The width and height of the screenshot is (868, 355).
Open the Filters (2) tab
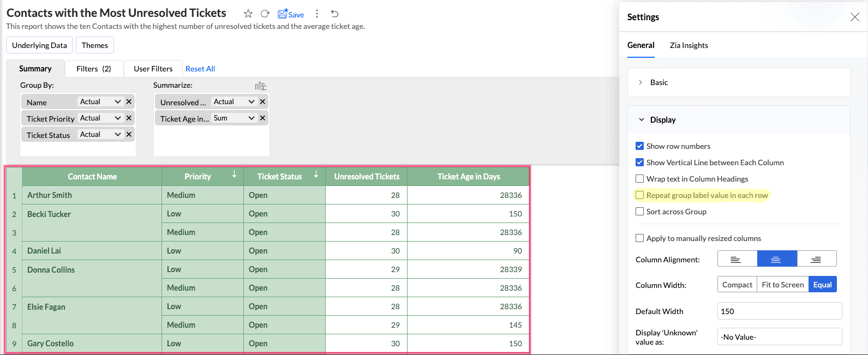coord(94,69)
